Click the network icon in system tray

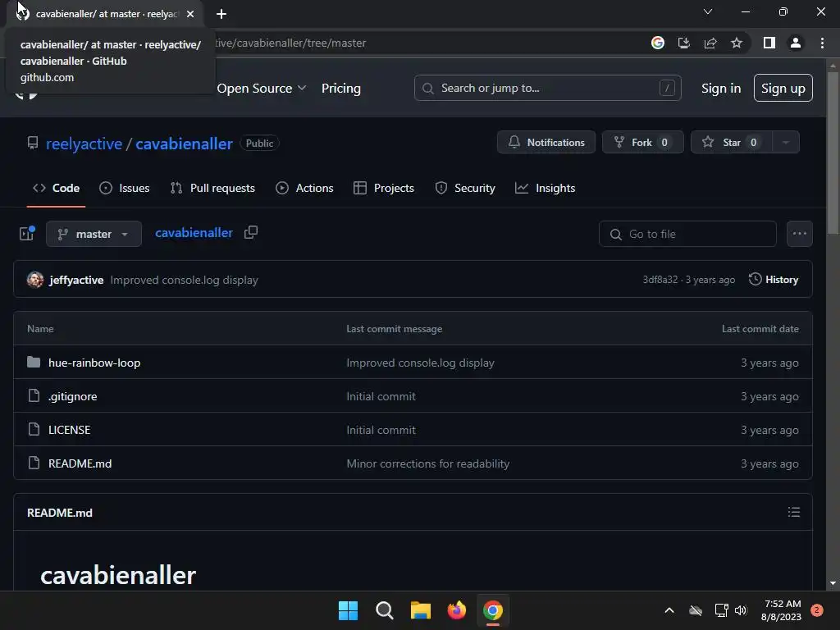pyautogui.click(x=721, y=610)
